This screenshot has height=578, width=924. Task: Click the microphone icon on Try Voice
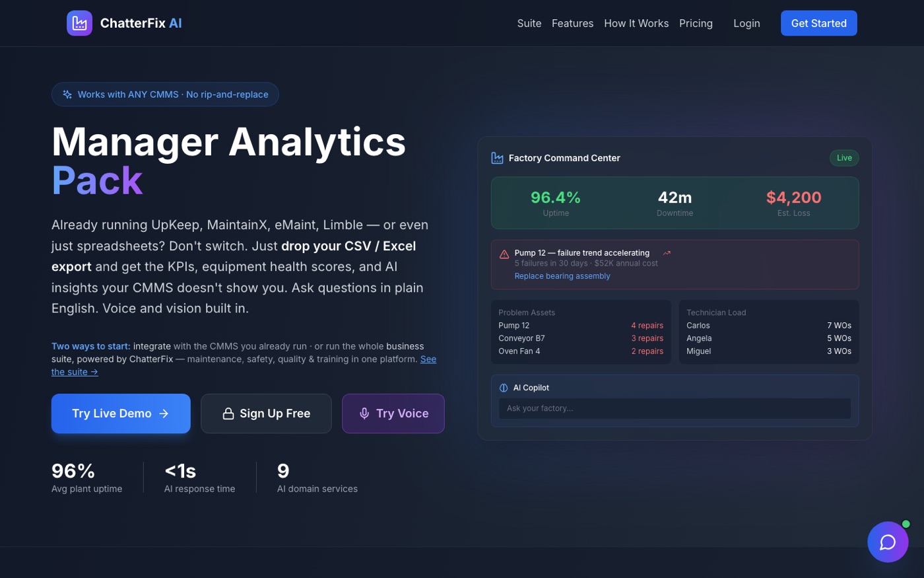point(364,414)
